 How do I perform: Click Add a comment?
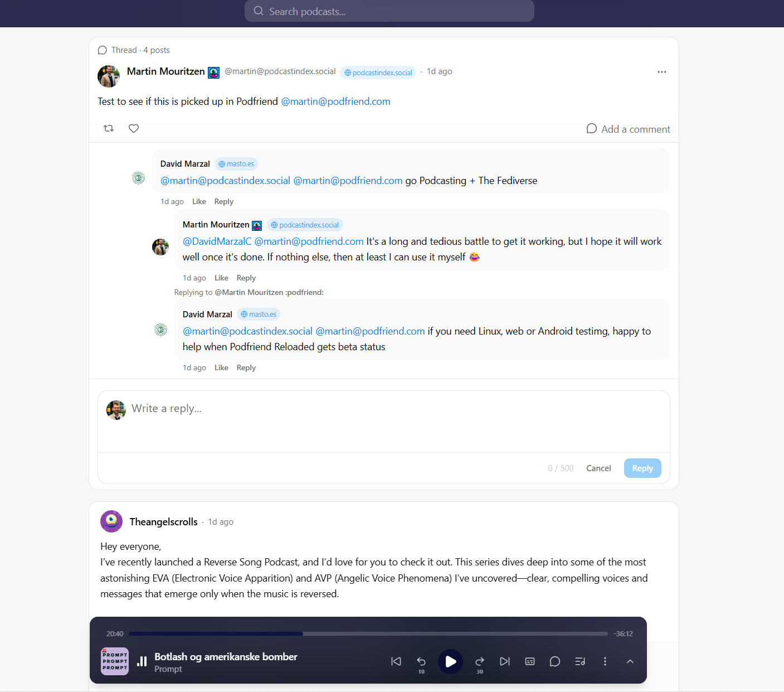pyautogui.click(x=628, y=129)
